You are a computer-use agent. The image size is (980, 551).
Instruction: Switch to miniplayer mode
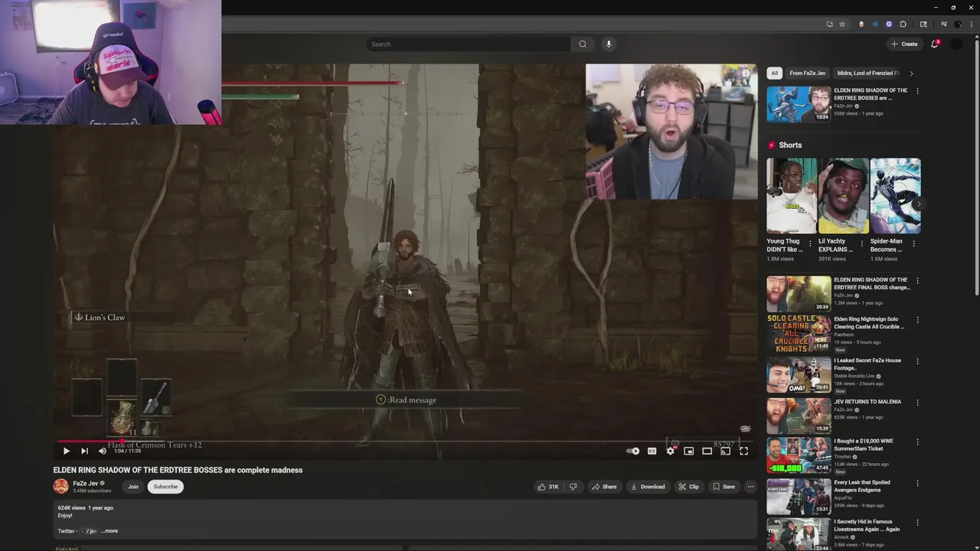pos(688,451)
